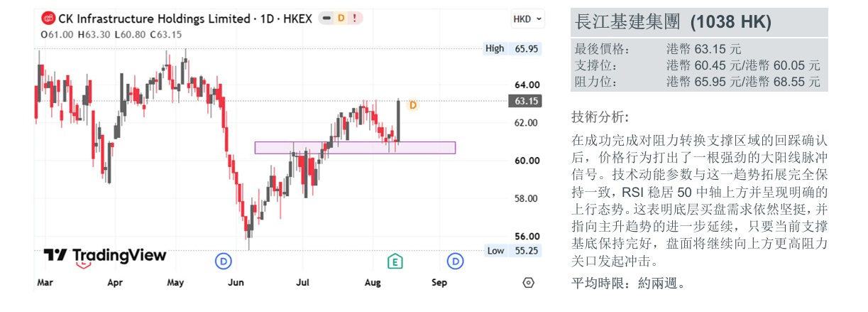Click the orange D marker beside last candle

pos(413,105)
